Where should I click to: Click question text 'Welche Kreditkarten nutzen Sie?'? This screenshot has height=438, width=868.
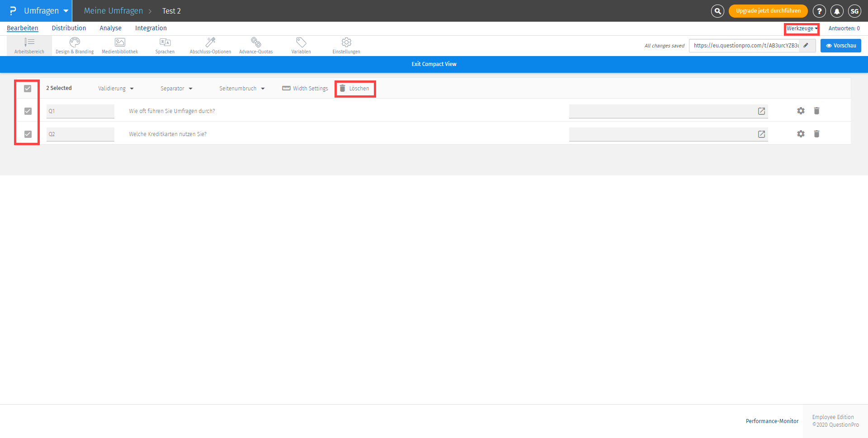(x=168, y=134)
